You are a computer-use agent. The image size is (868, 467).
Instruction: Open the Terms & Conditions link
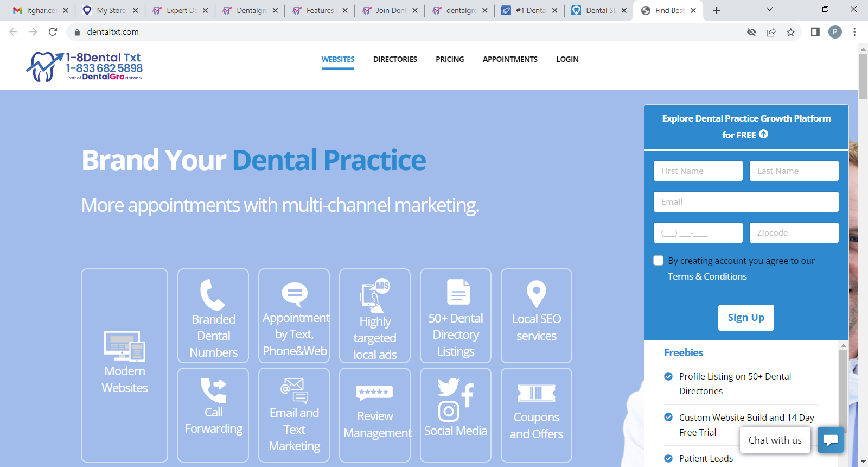pyautogui.click(x=707, y=276)
